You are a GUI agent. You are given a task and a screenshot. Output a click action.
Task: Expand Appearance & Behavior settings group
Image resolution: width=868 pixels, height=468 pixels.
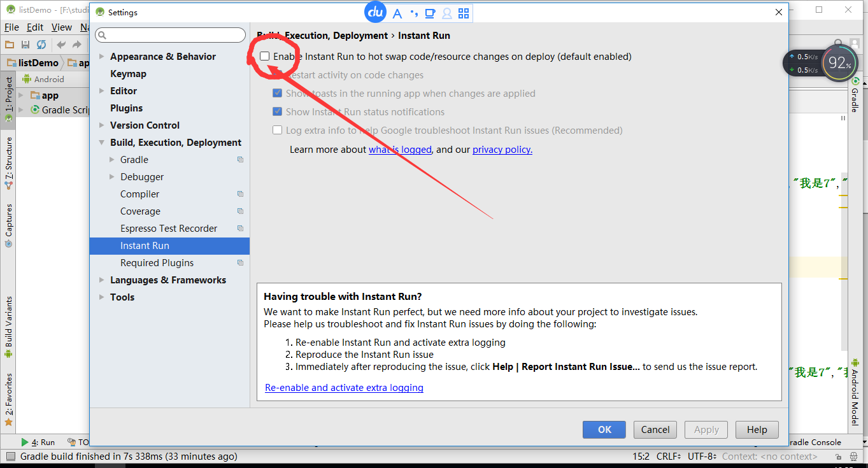click(102, 57)
